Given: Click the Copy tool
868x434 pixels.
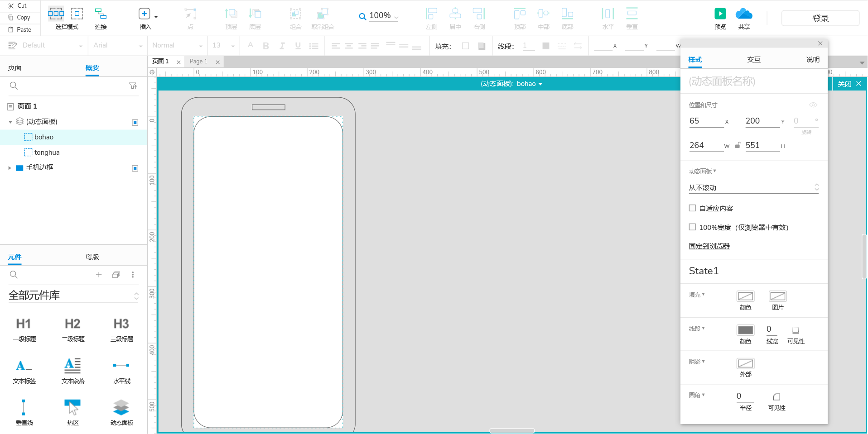Looking at the screenshot, I should pyautogui.click(x=19, y=18).
